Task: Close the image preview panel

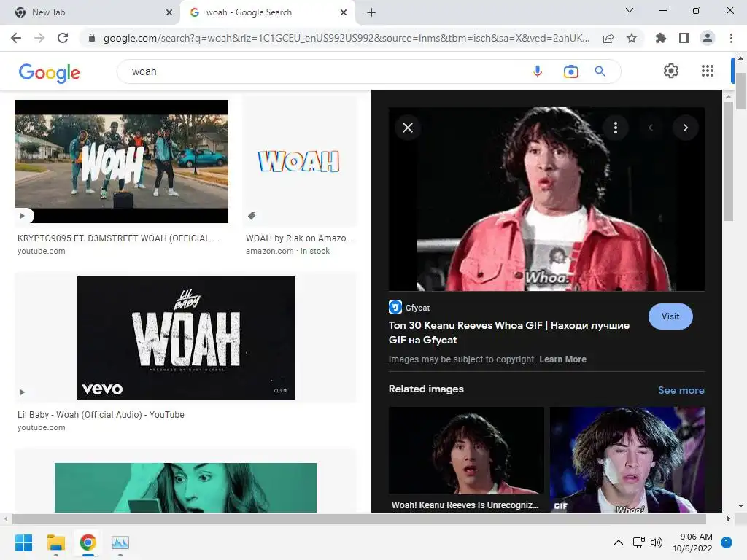Action: point(408,128)
